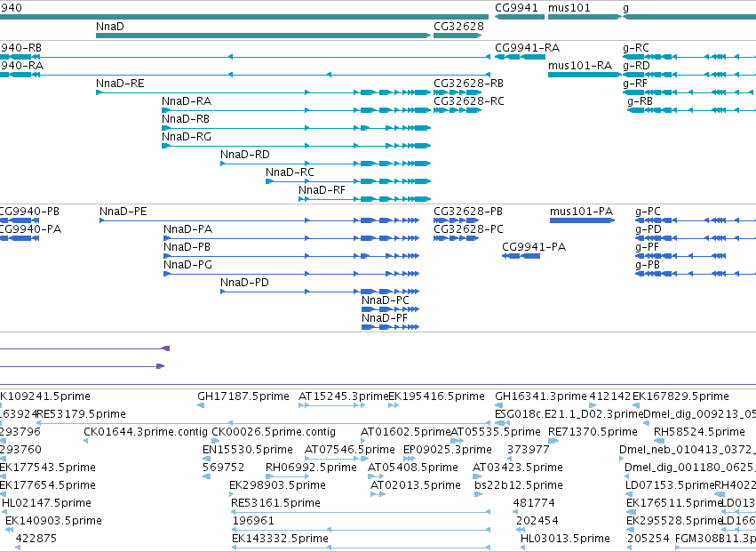Click the mus101-PA protein label

[x=582, y=212]
